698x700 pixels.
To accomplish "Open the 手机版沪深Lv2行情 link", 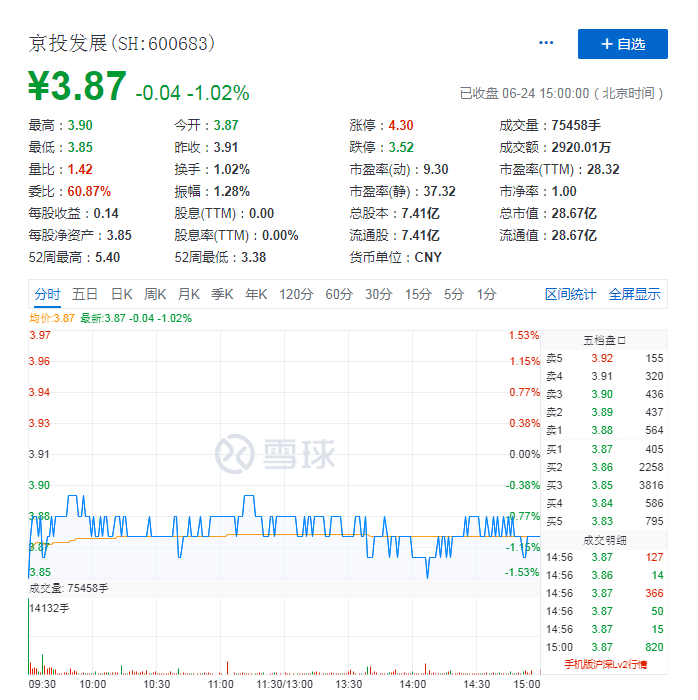I will [x=605, y=664].
